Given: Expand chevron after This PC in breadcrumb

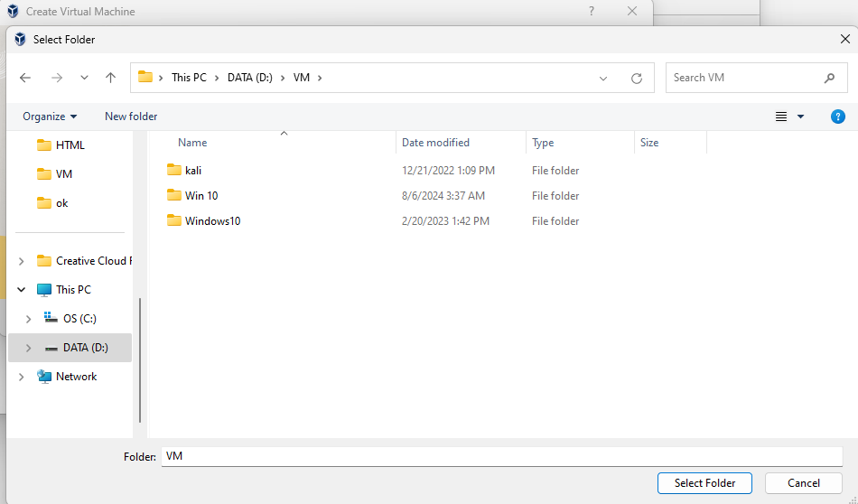Looking at the screenshot, I should 217,78.
